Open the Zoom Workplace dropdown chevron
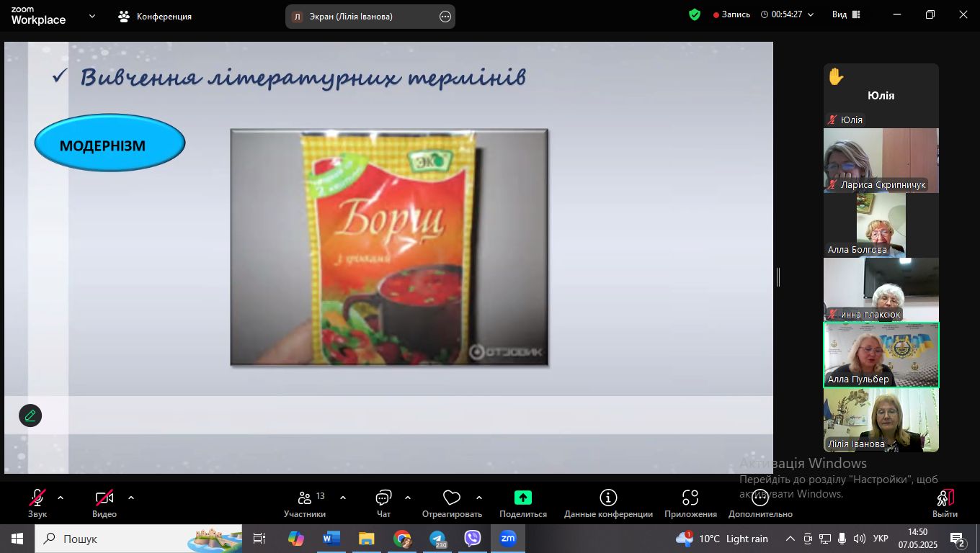The image size is (980, 553). pyautogui.click(x=92, y=16)
